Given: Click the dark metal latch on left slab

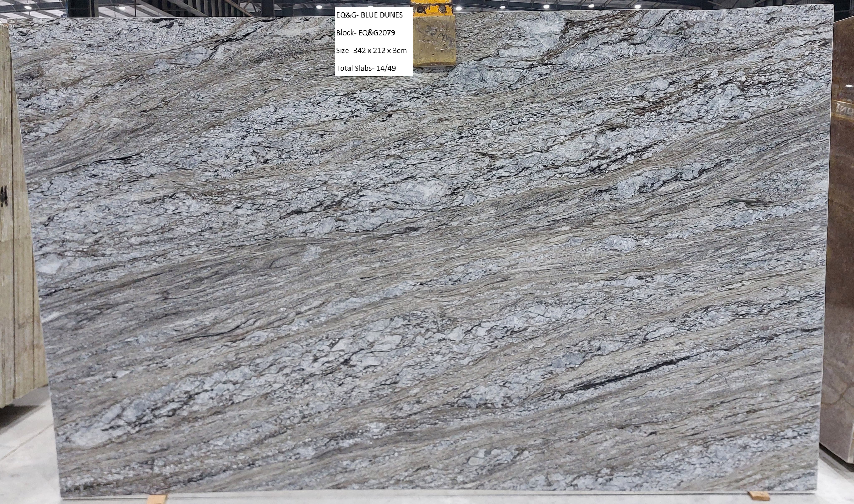Looking at the screenshot, I should tap(4, 196).
